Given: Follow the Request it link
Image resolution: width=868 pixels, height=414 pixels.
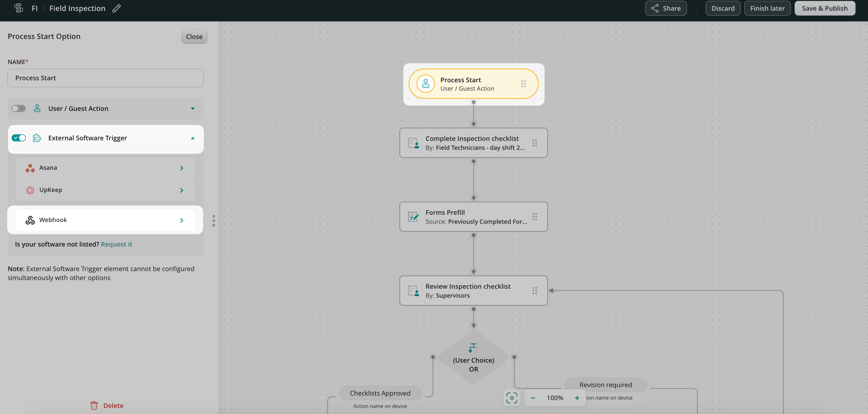Looking at the screenshot, I should 116,244.
